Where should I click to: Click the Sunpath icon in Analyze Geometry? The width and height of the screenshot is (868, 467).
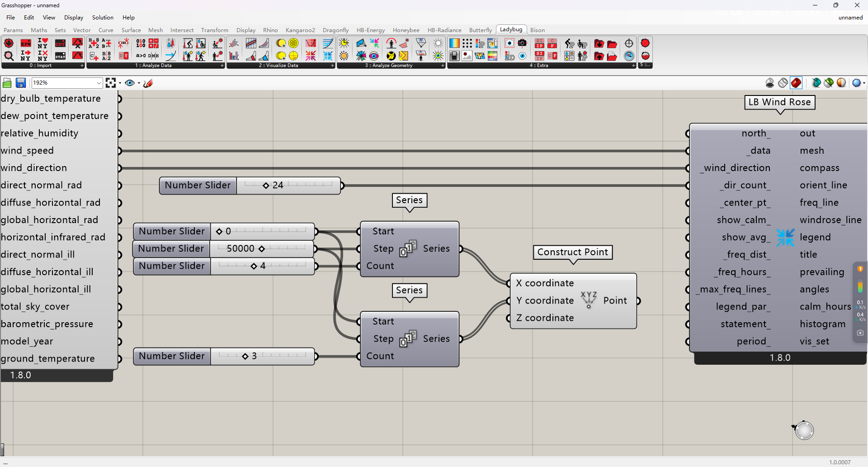click(x=344, y=43)
